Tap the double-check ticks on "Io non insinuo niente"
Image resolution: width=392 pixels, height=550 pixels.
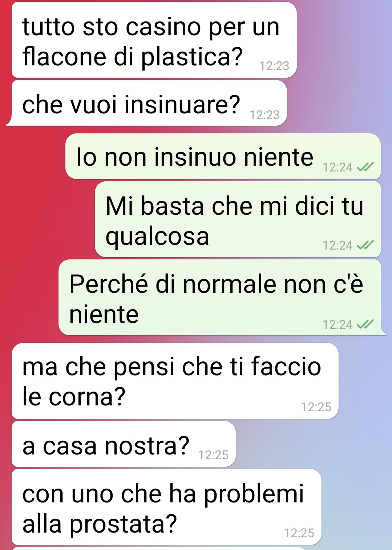coord(365,167)
